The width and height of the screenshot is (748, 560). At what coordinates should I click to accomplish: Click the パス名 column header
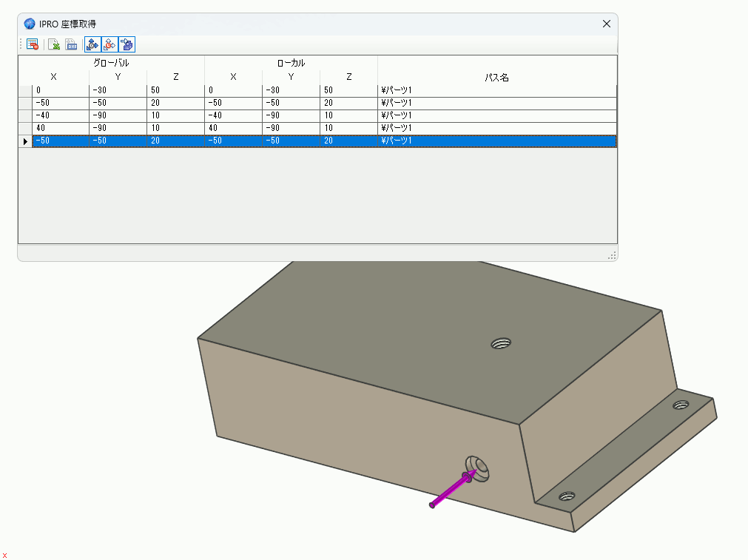pos(496,77)
